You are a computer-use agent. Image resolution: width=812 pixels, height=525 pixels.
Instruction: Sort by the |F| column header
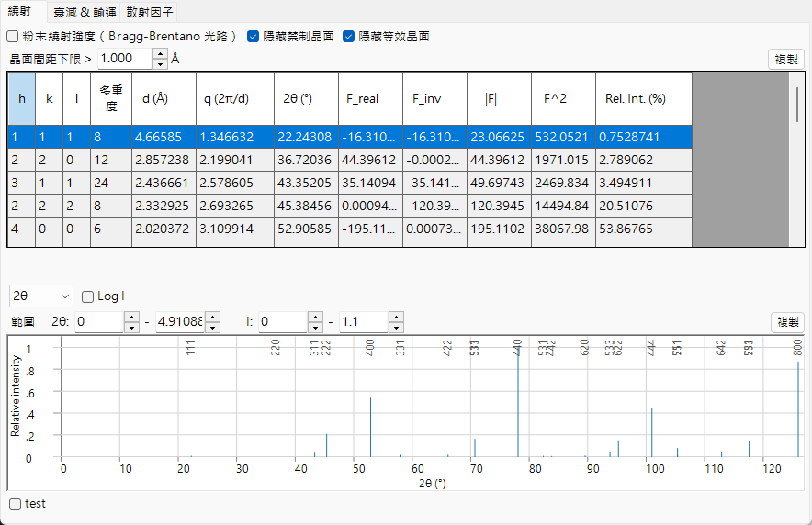click(499, 98)
